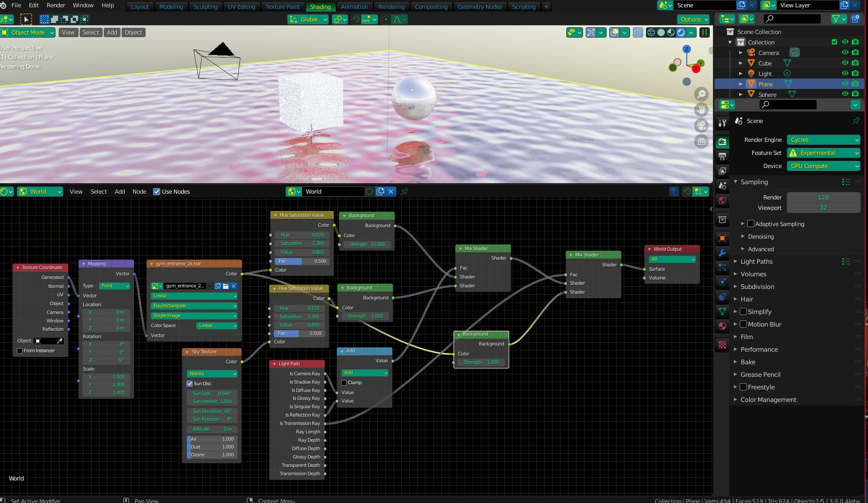Enable From Instancer checkbox

pos(20,351)
